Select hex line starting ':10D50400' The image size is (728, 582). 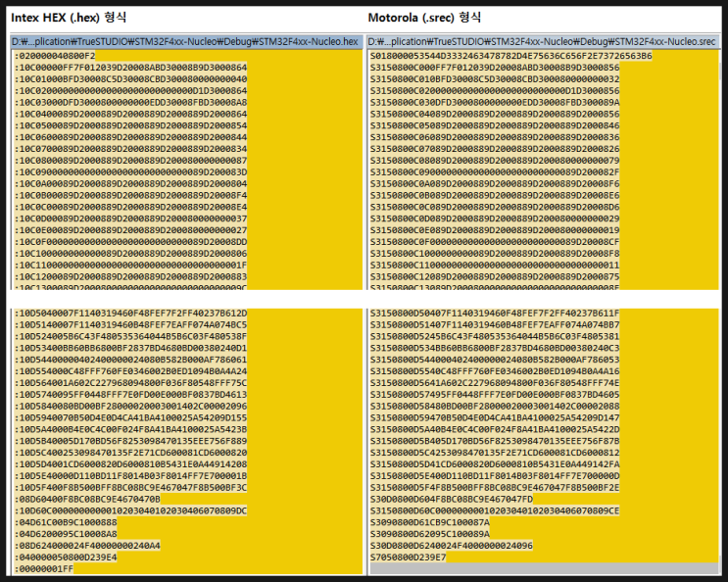click(x=130, y=314)
